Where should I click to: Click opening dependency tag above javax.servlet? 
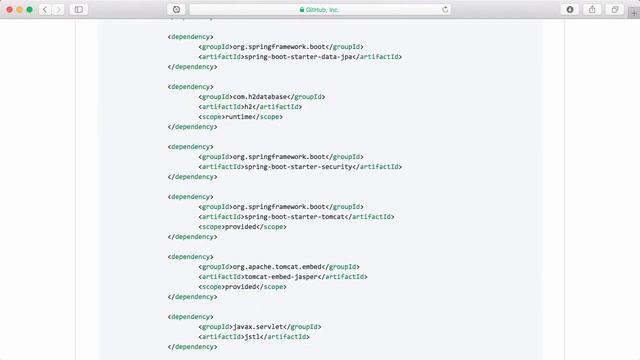(x=190, y=317)
